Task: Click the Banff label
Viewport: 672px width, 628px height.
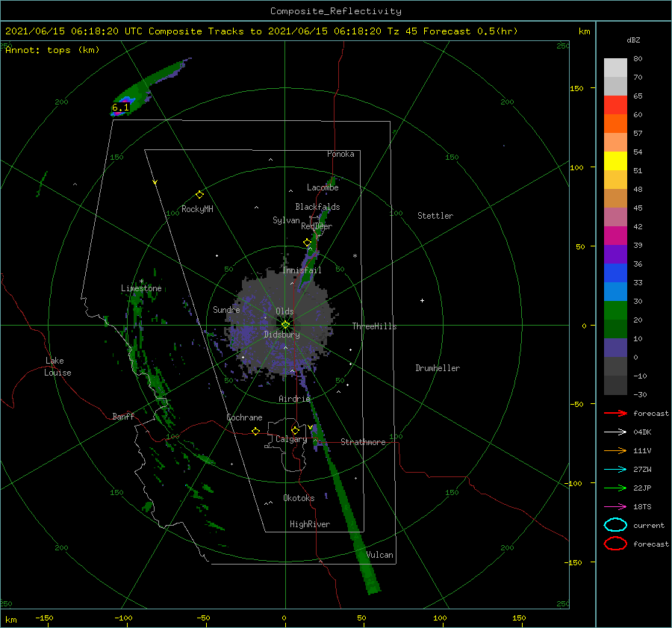Action: pyautogui.click(x=123, y=416)
